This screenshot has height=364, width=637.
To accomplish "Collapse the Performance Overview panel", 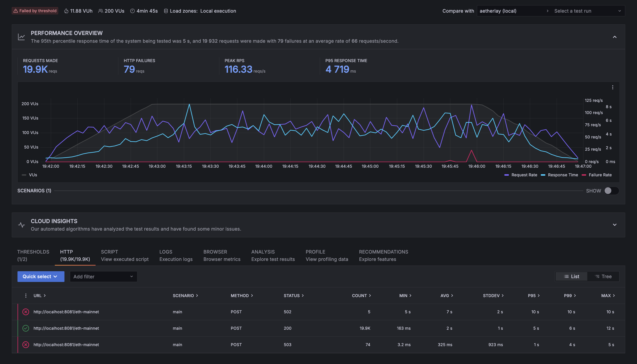I will pyautogui.click(x=614, y=37).
